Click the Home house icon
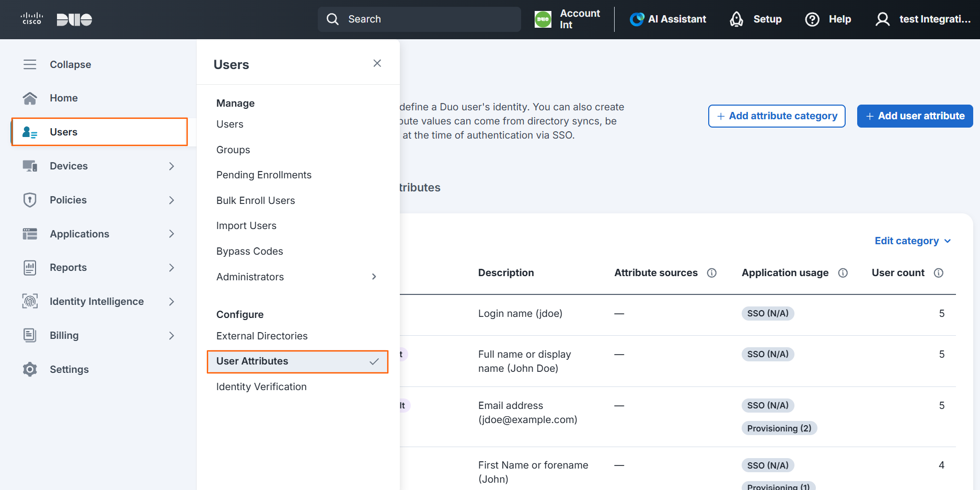Image resolution: width=980 pixels, height=490 pixels. point(30,98)
